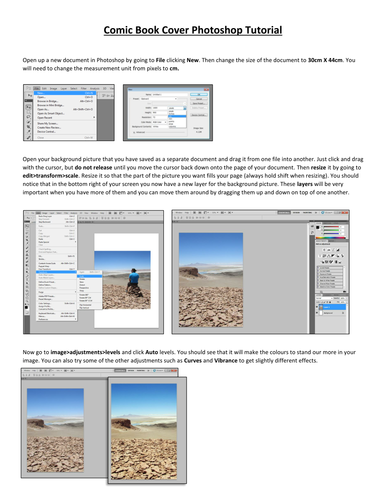Choose Open As Smart Object... in File menu
This screenshot has width=386, height=500.
pyautogui.click(x=65, y=113)
